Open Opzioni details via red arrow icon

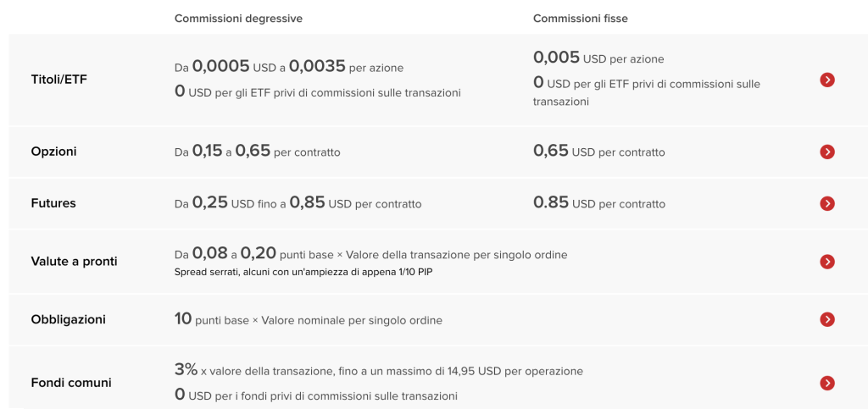point(827,152)
